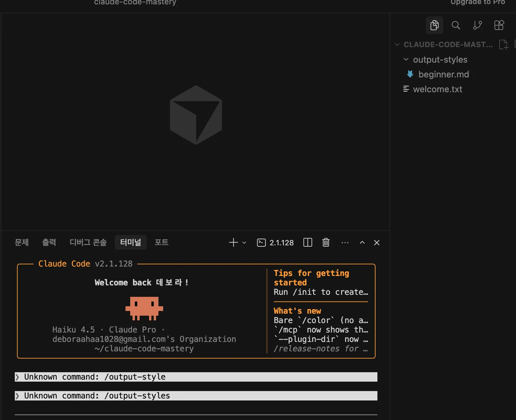Open the Source Control branch icon

[x=477, y=25]
